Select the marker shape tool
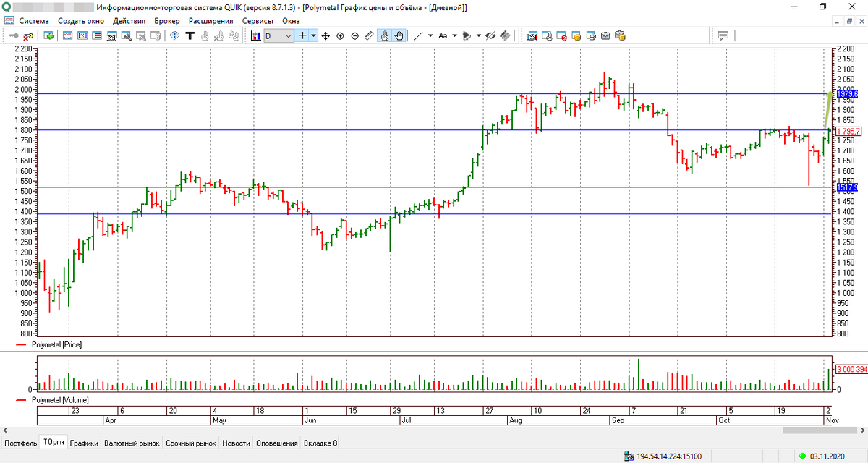This screenshot has width=868, height=463. 467,35
